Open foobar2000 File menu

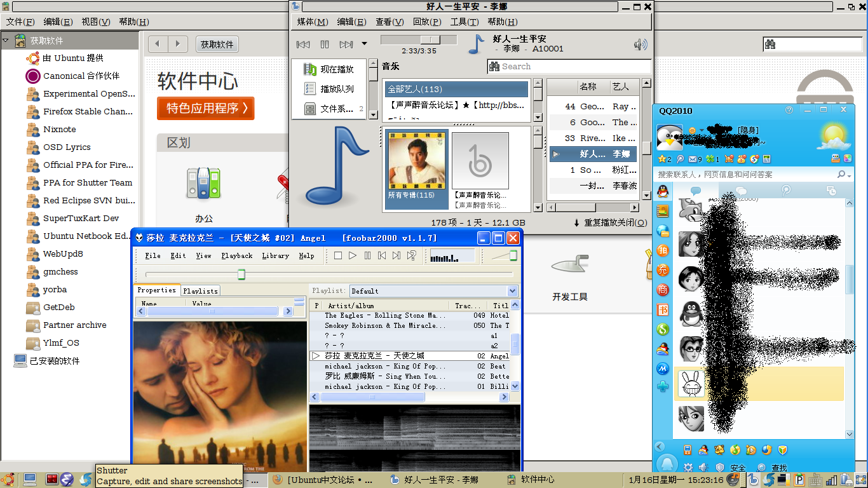pos(153,255)
